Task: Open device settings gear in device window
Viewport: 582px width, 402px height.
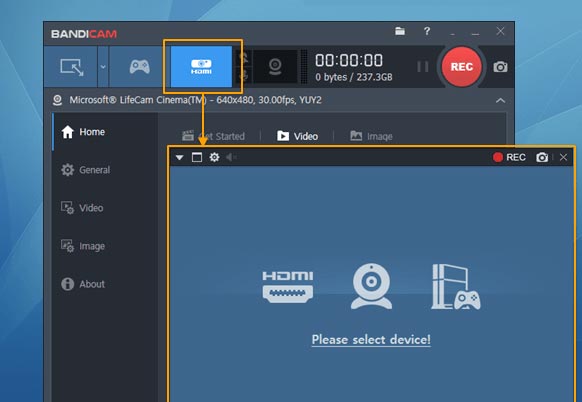Action: 214,157
